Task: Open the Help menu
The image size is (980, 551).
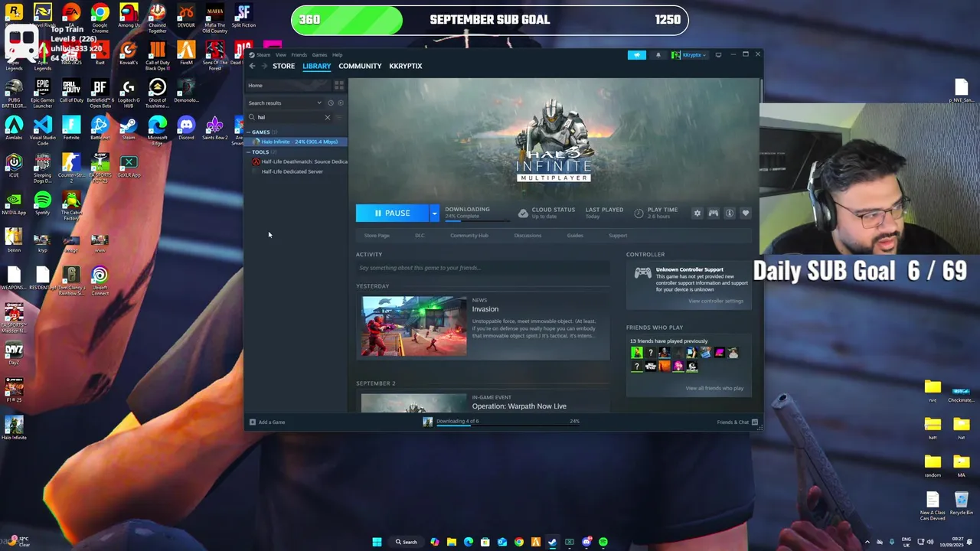Action: click(337, 55)
